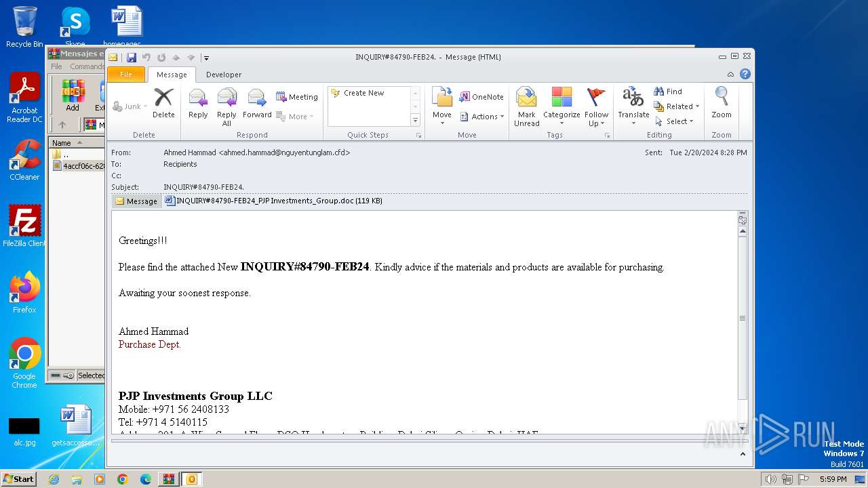The image size is (868, 488).
Task: Click the Reply button in Respond group
Action: [198, 102]
